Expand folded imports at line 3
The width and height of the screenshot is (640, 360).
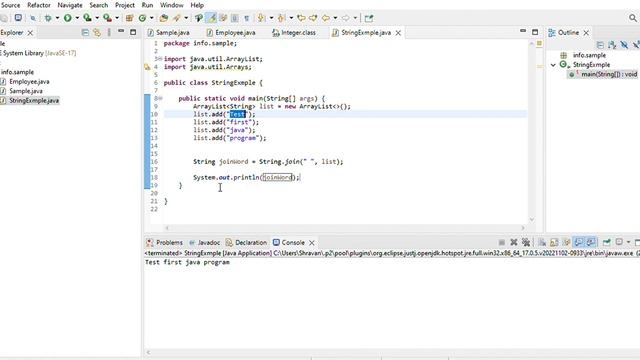(x=160, y=59)
